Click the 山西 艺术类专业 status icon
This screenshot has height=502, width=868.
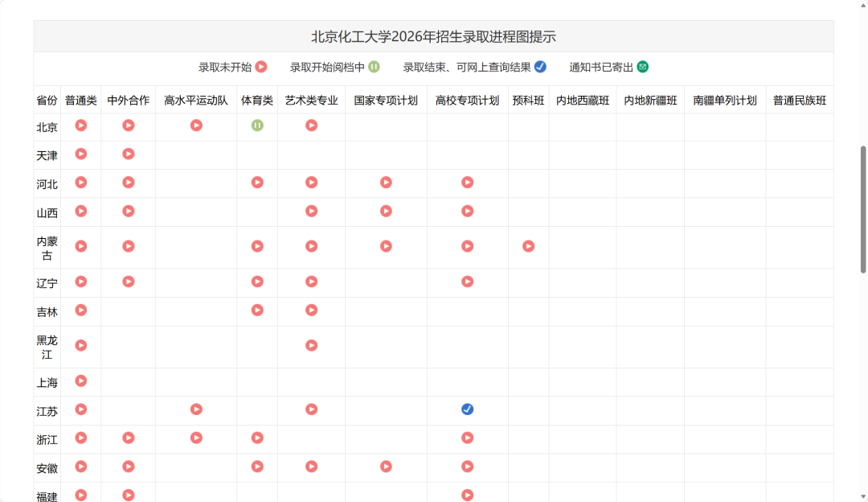click(x=311, y=211)
